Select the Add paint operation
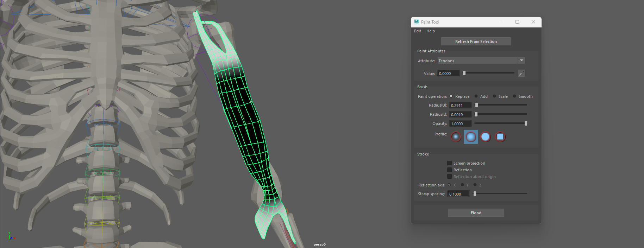The image size is (644, 248). coord(476,96)
